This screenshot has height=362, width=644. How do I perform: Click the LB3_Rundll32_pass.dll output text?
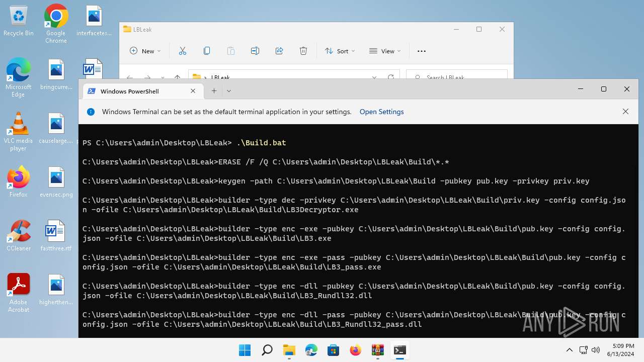click(x=293, y=324)
